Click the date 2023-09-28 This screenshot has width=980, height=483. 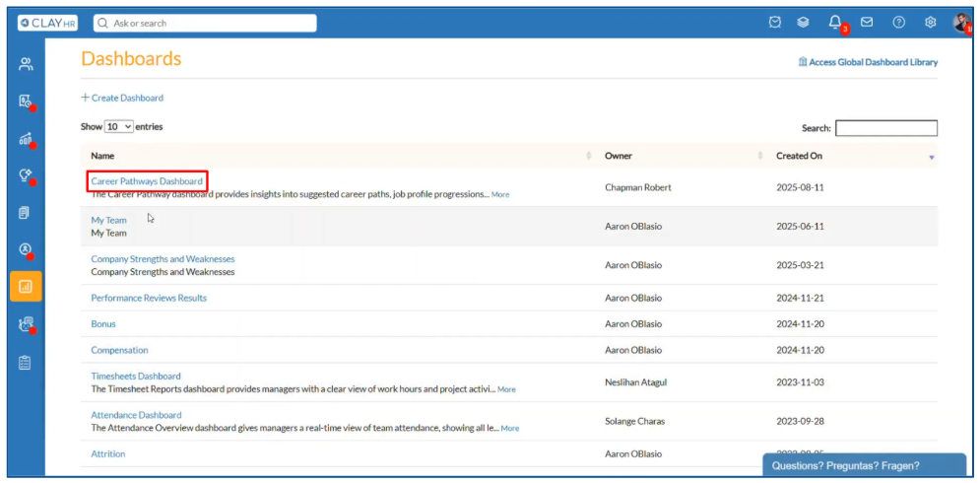coord(800,421)
